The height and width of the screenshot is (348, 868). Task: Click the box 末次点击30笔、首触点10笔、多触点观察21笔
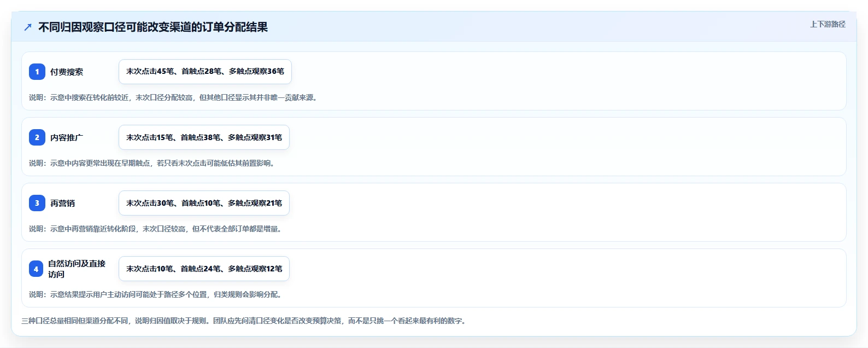coord(204,203)
